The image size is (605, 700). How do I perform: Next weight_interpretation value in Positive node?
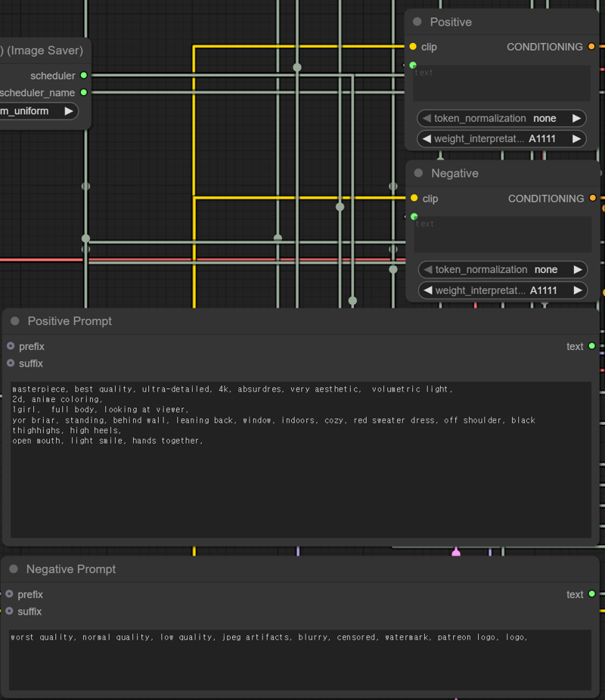576,139
